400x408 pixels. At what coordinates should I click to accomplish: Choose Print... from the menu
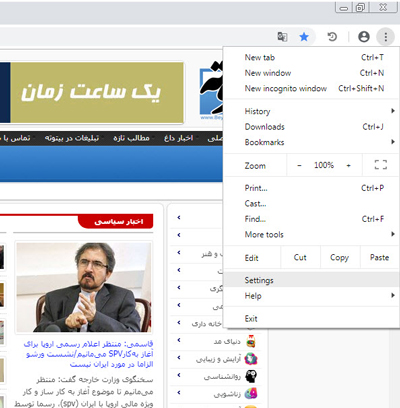pos(311,188)
